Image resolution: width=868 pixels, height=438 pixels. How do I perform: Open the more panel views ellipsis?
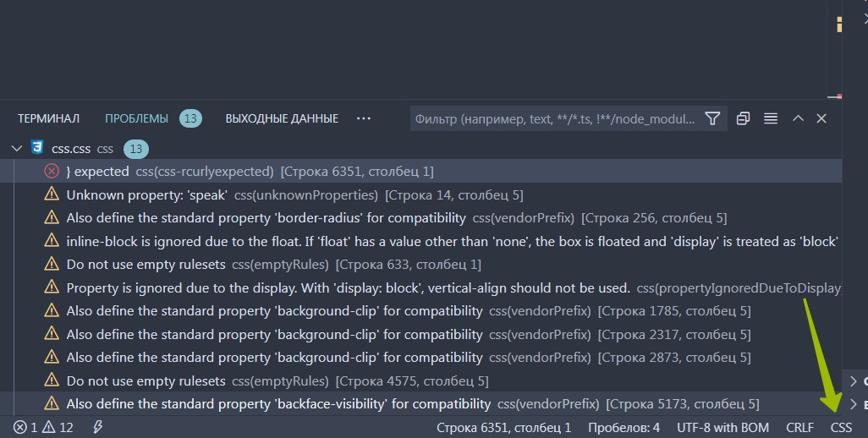click(364, 118)
